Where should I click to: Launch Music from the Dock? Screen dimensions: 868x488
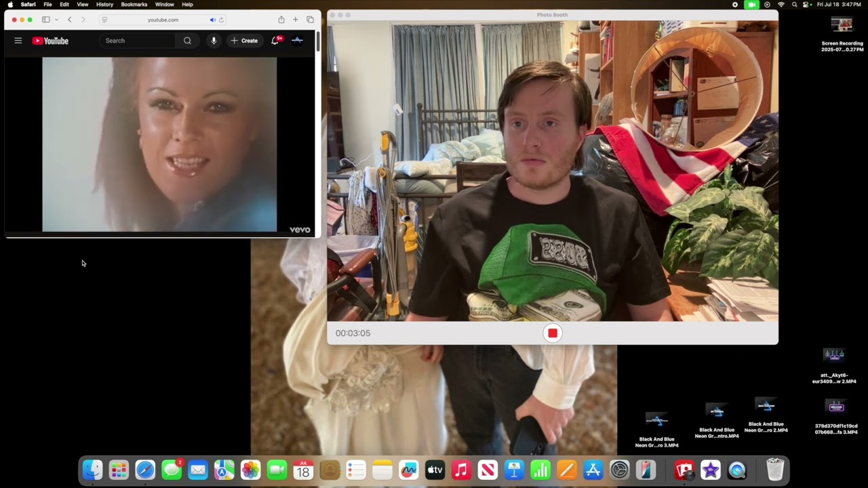[x=461, y=470]
